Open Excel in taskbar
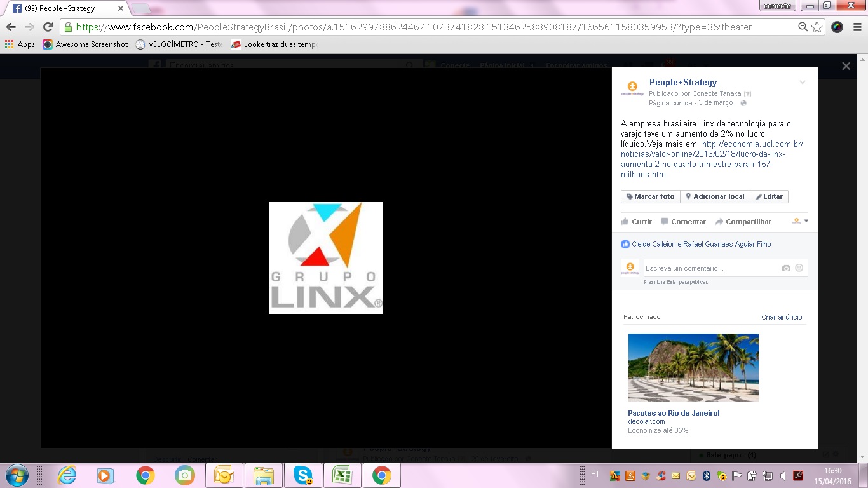This screenshot has height=488, width=868. point(342,475)
